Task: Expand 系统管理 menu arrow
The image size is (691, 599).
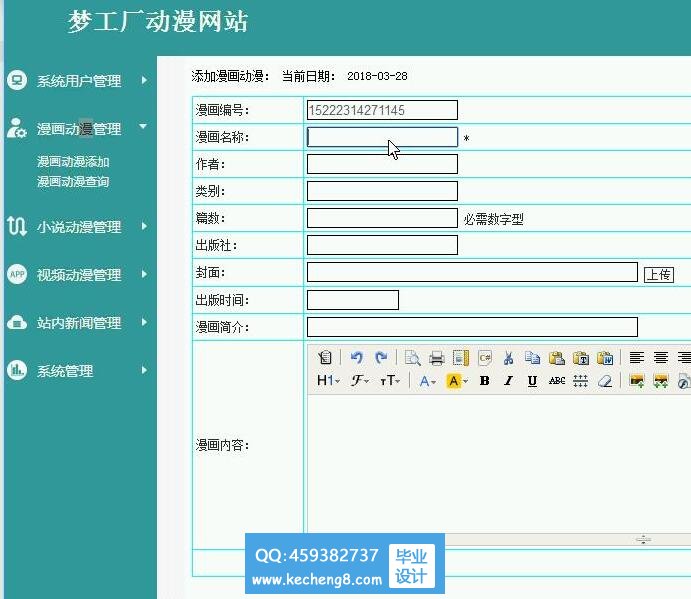Action: pos(144,370)
